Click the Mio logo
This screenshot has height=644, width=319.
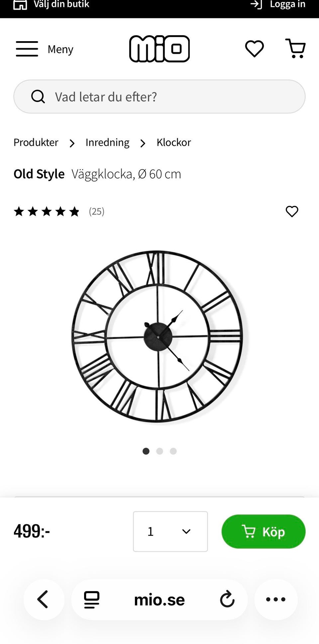pyautogui.click(x=159, y=49)
